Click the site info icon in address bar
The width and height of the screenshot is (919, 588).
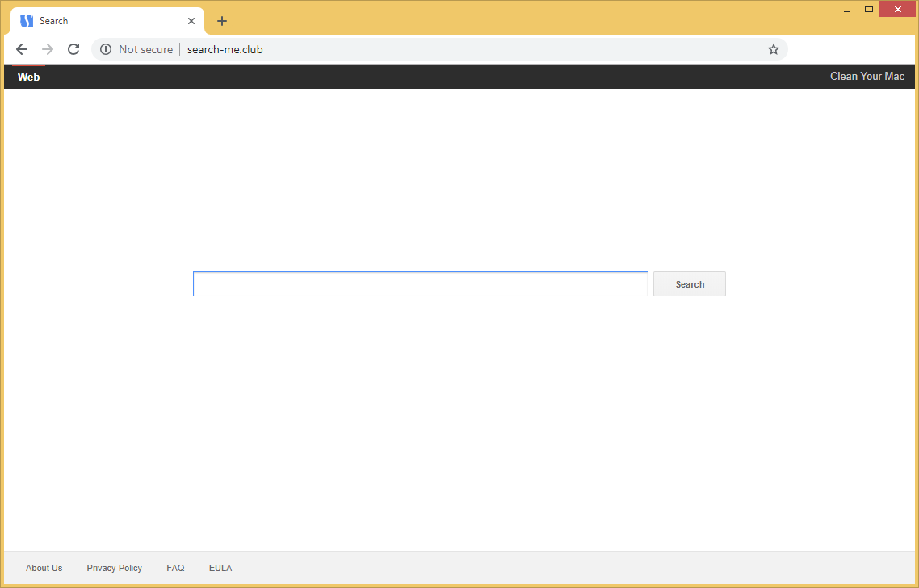click(x=106, y=49)
